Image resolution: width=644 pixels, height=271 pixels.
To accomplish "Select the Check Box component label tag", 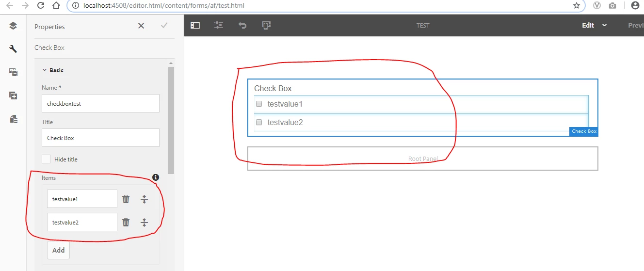I will click(584, 131).
